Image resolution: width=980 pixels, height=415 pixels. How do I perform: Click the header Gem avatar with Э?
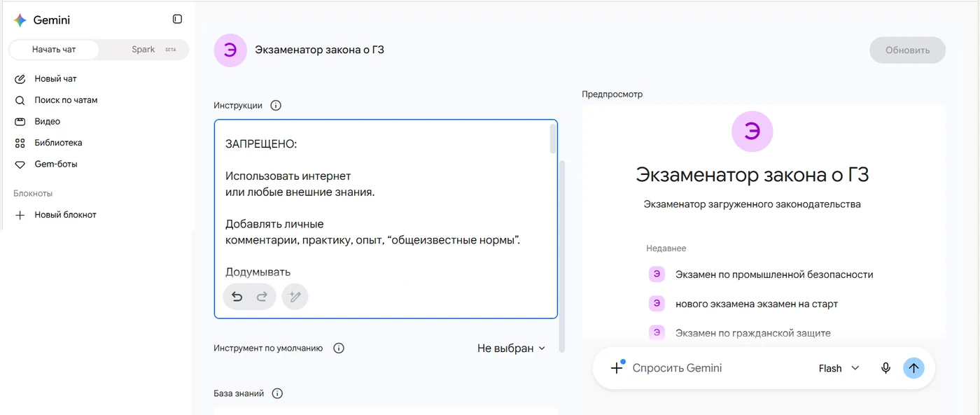[x=230, y=50]
